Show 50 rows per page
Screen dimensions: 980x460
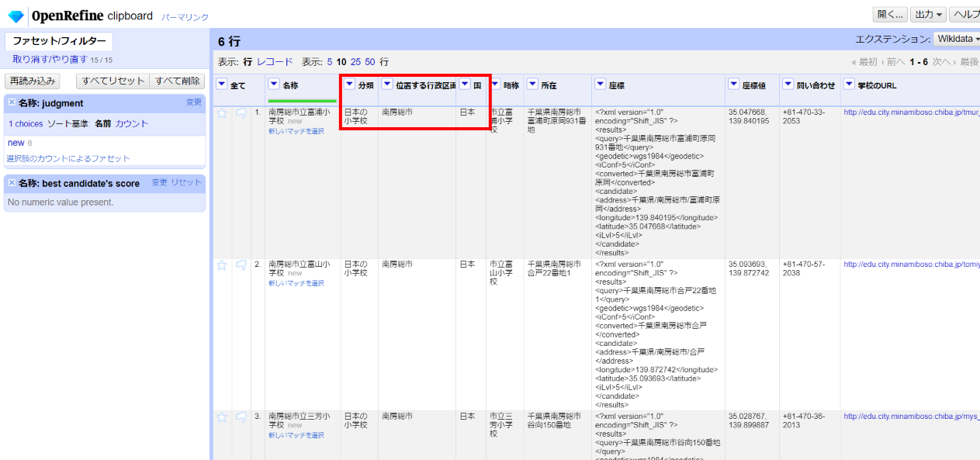point(370,61)
